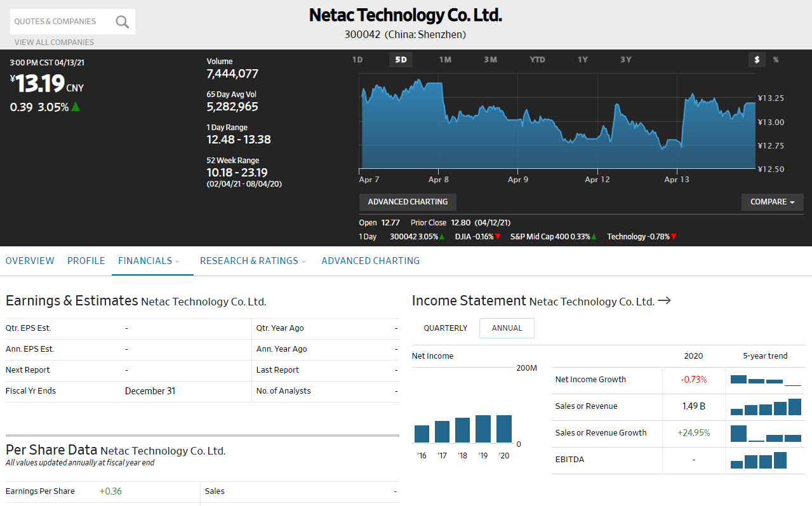This screenshot has height=506, width=812.
Task: Click the DJIA -0.16% comparison
Action: coord(477,237)
